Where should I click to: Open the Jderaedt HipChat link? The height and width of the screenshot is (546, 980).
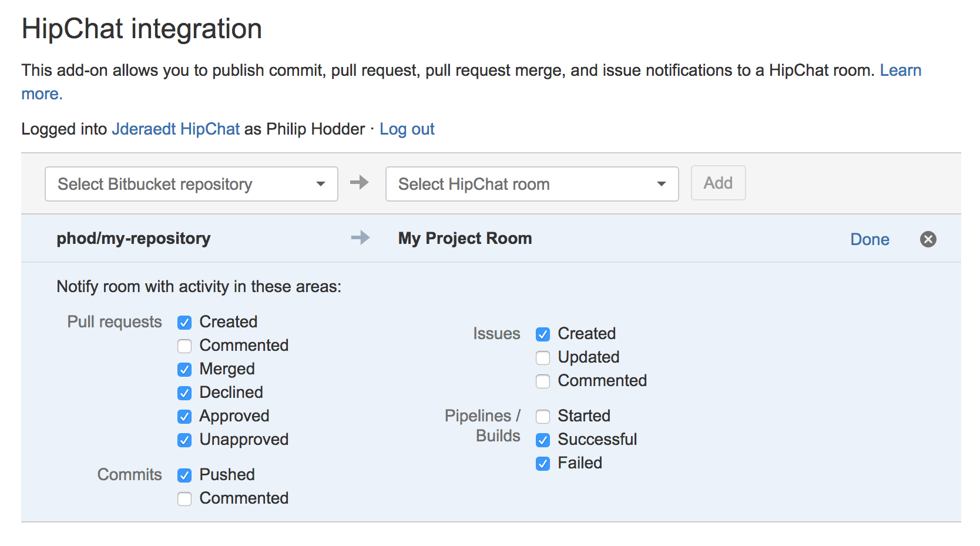click(176, 129)
